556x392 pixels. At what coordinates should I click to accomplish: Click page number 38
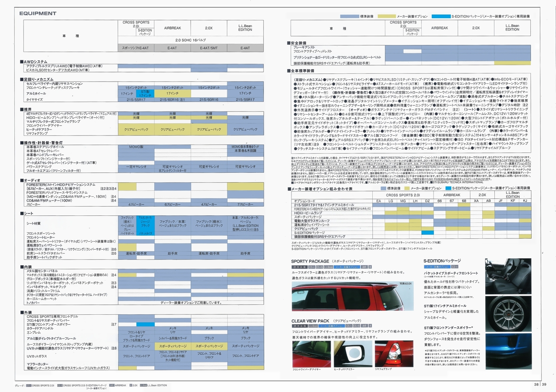coord(537,384)
